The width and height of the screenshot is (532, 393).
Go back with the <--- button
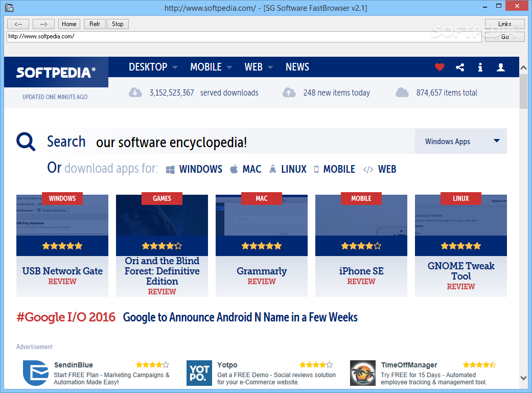point(18,24)
